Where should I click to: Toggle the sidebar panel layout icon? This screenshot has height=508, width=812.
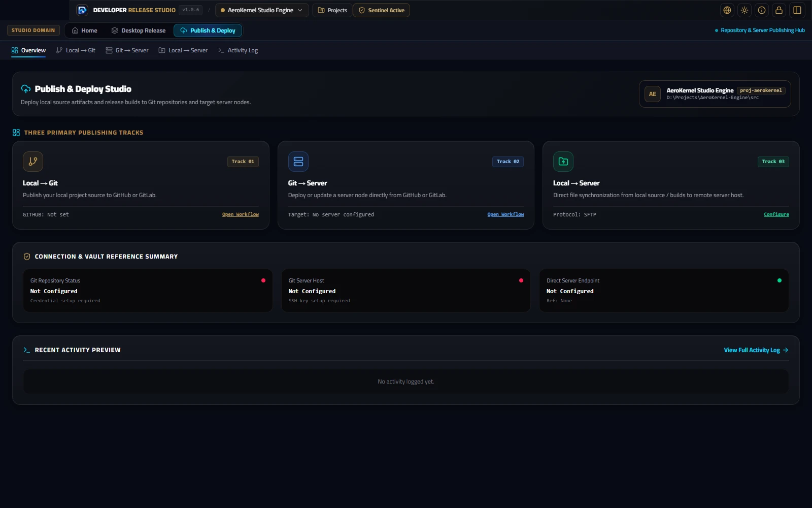point(797,10)
